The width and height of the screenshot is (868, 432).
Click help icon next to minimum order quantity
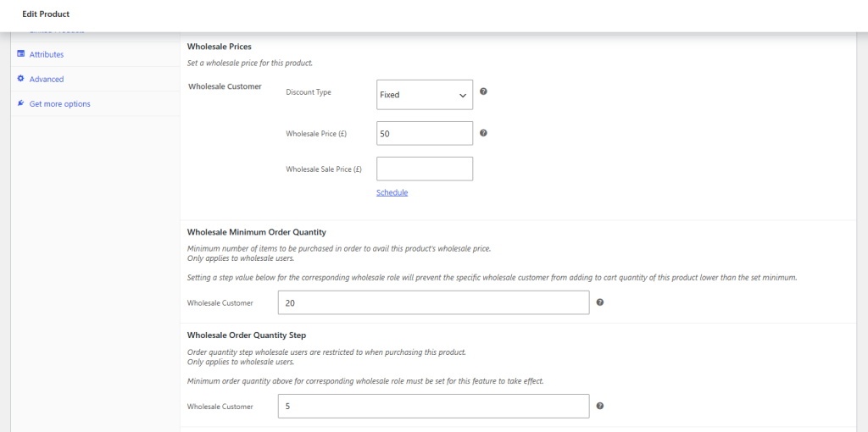(600, 302)
